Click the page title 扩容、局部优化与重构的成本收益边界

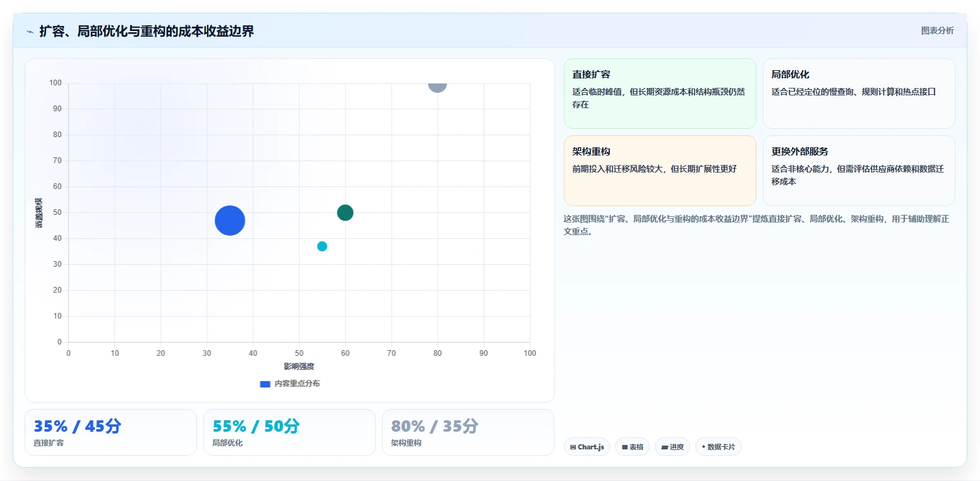tap(146, 31)
